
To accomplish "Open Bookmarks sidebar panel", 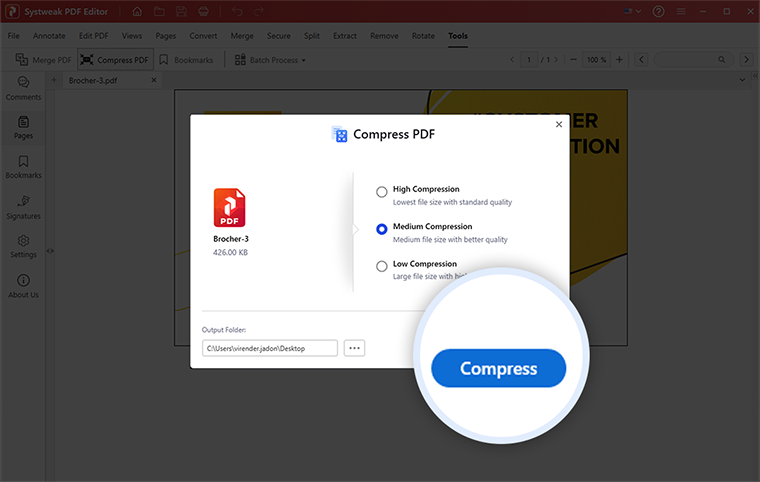I will [x=23, y=167].
